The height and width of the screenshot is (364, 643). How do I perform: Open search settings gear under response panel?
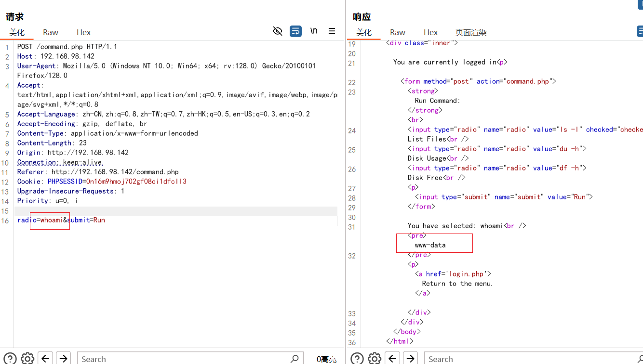click(375, 358)
